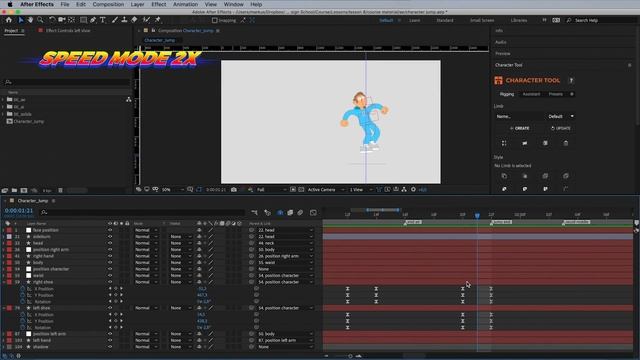Click label color swatch of sidebrum layer
Image resolution: width=640 pixels, height=360 pixels.
(9, 236)
